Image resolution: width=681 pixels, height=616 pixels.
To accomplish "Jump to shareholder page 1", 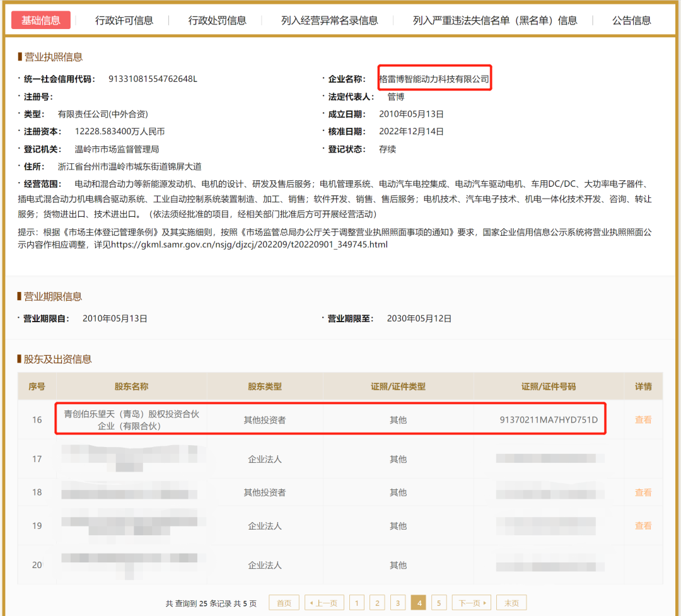I will click(356, 603).
